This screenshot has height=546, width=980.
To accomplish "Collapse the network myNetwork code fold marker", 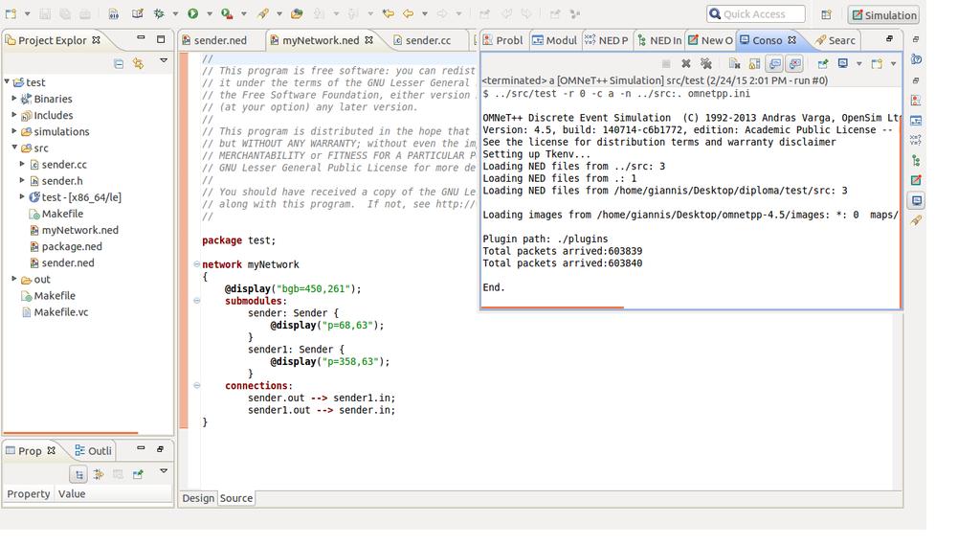I will pos(197,264).
